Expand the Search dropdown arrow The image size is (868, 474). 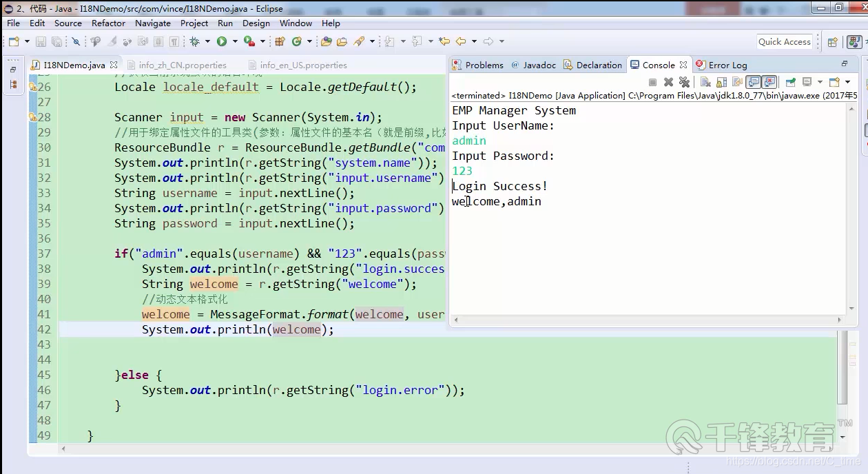click(x=372, y=41)
